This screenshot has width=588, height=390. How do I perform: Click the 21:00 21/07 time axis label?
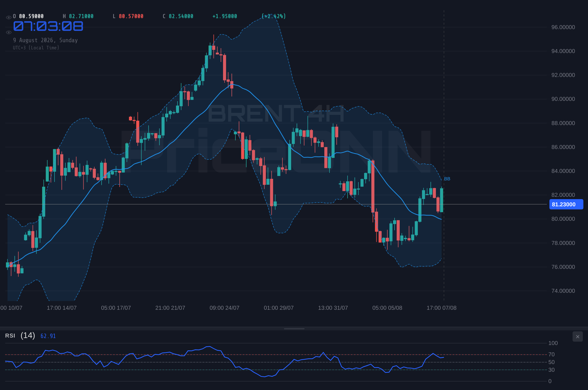170,308
